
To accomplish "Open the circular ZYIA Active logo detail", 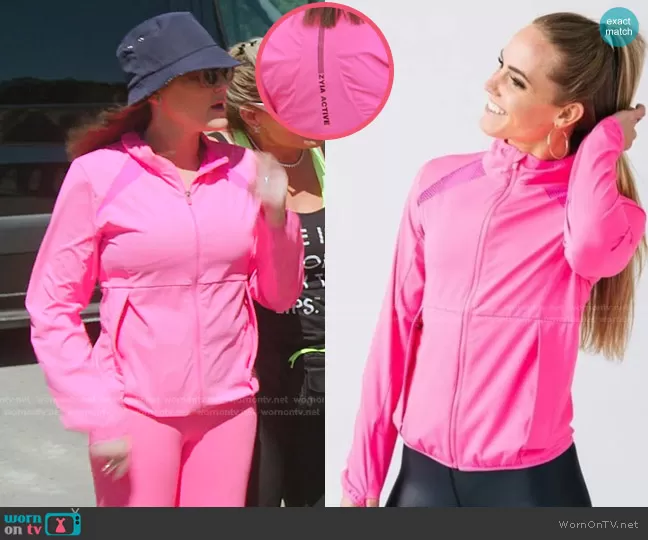I will (x=324, y=72).
